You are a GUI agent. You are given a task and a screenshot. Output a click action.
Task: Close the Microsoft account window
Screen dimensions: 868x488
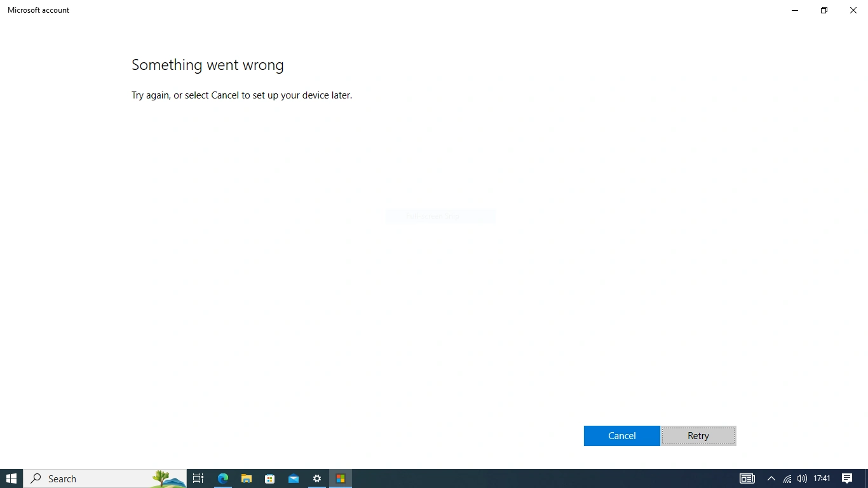pyautogui.click(x=853, y=10)
